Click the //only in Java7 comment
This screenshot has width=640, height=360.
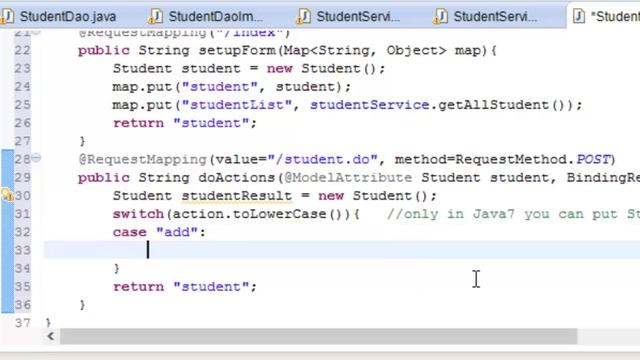(513, 214)
